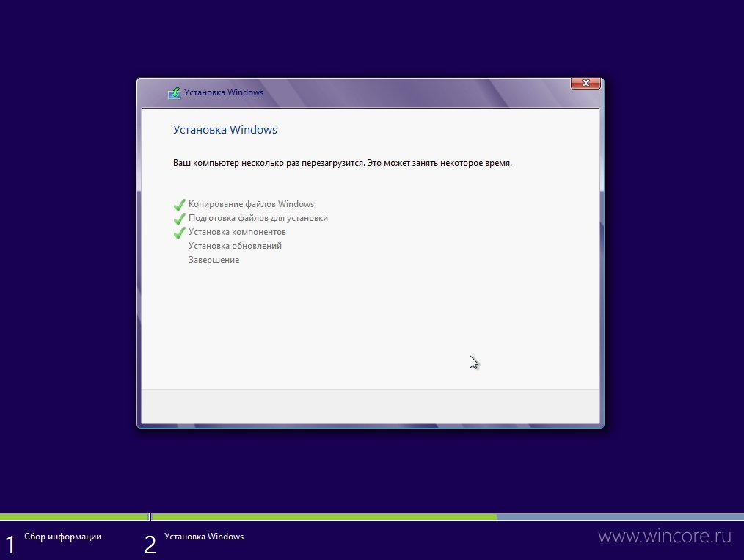Click the Сбор информации stage label

pyautogui.click(x=62, y=537)
